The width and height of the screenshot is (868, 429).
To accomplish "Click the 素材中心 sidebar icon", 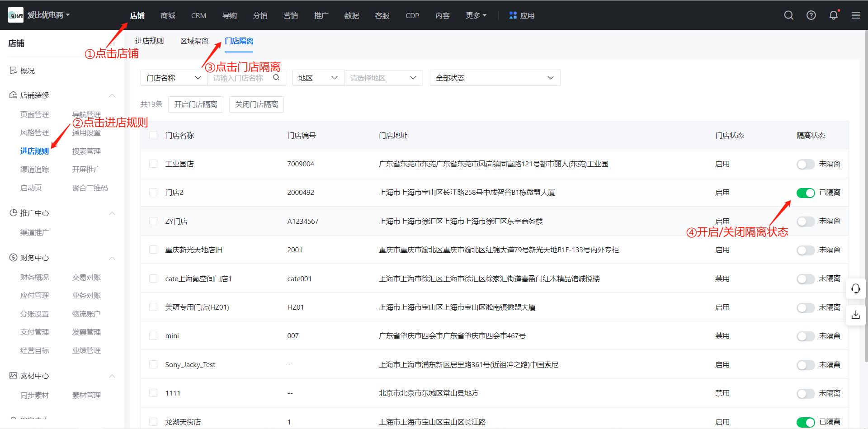I will (13, 376).
